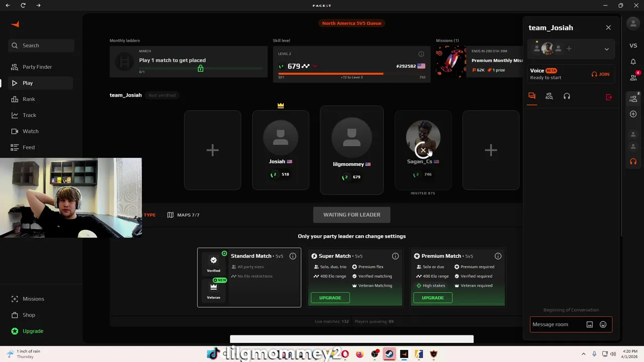The width and height of the screenshot is (644, 362).
Task: Go forward with the arrow button
Action: click(39, 6)
